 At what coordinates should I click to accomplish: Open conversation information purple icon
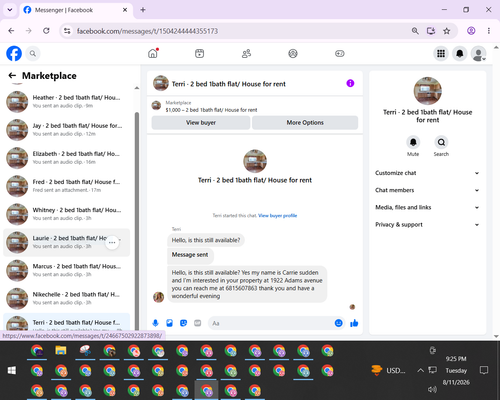[x=350, y=83]
